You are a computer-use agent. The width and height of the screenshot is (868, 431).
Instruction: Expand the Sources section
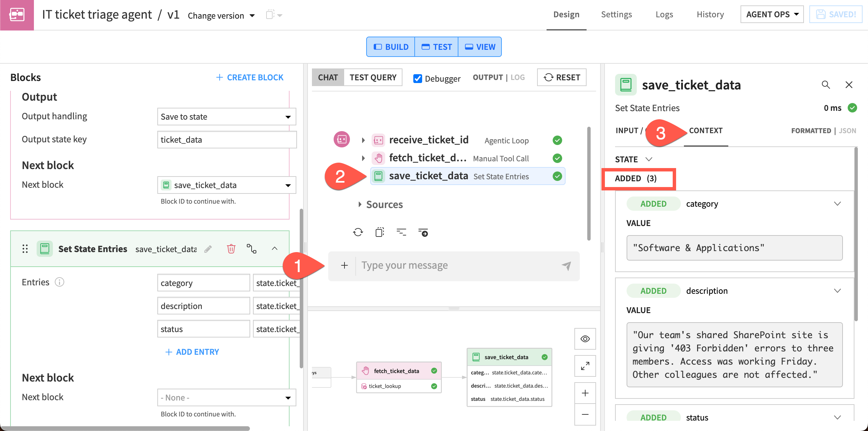360,205
